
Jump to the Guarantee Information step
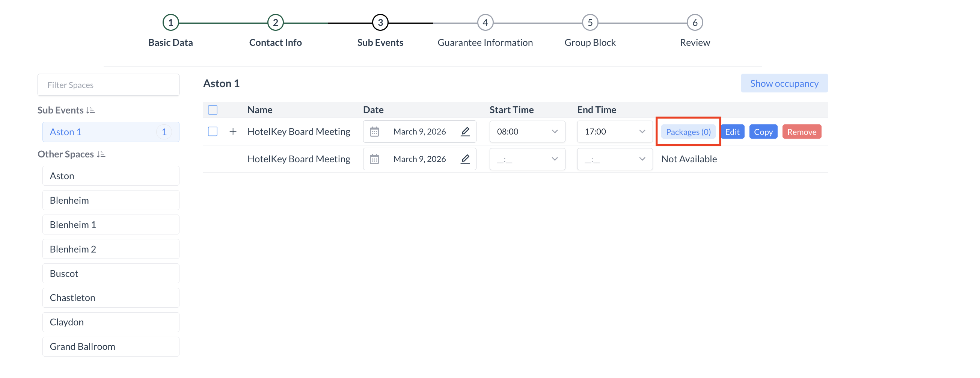485,23
